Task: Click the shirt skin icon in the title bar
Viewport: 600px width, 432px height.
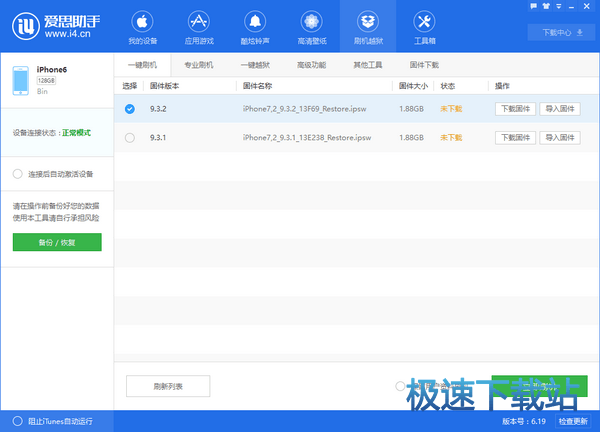Action: pos(546,6)
